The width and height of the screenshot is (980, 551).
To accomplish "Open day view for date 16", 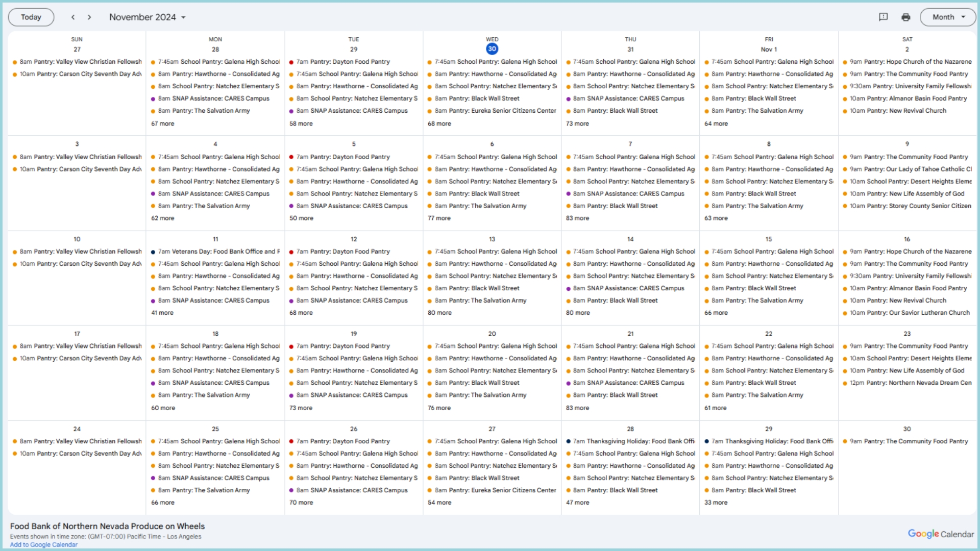I will click(907, 239).
